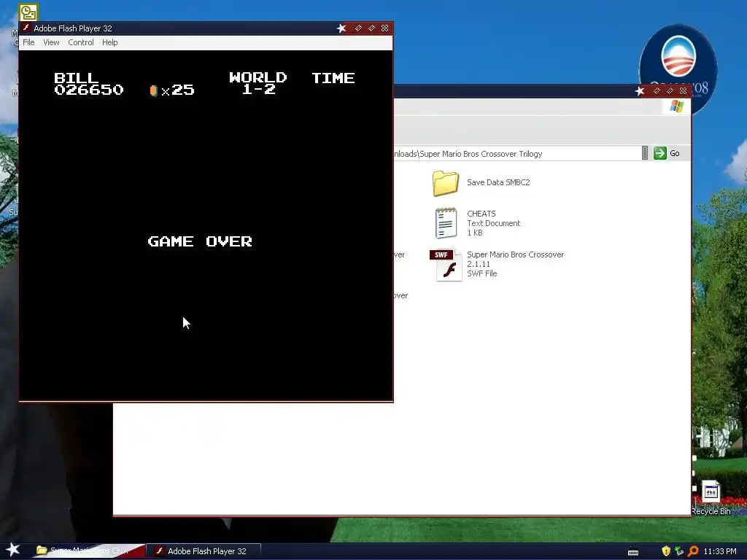Screen dimensions: 747x560
Task: Close the Explorer window
Action: click(683, 90)
